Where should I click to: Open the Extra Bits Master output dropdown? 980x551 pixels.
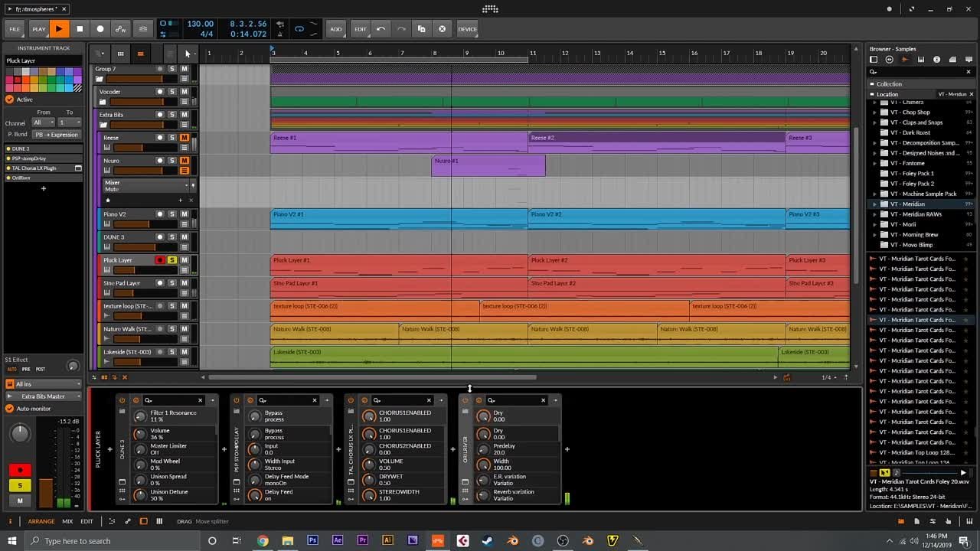pyautogui.click(x=44, y=396)
